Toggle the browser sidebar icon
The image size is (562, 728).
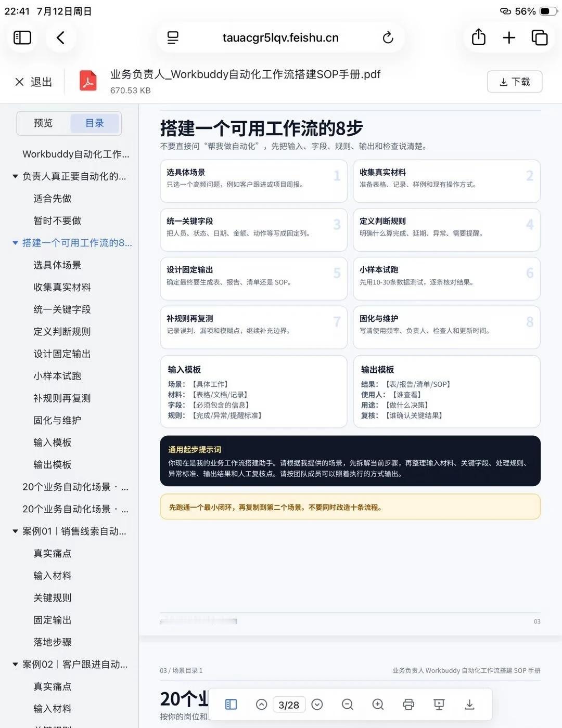22,37
